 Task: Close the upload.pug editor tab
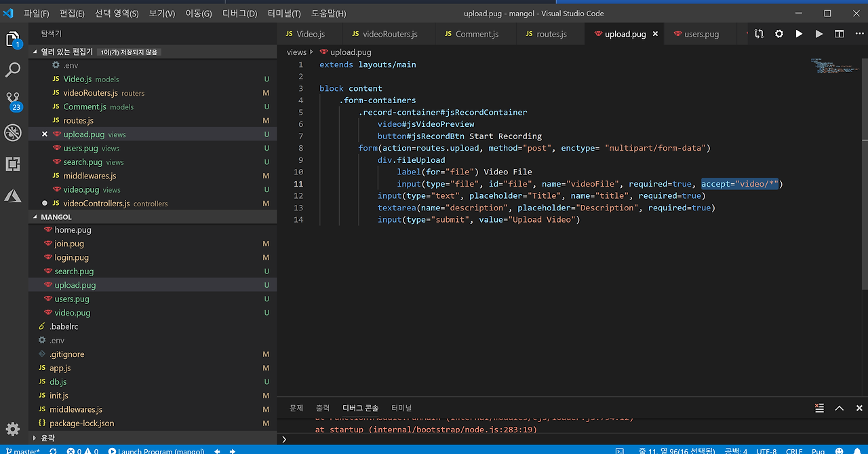tap(655, 34)
